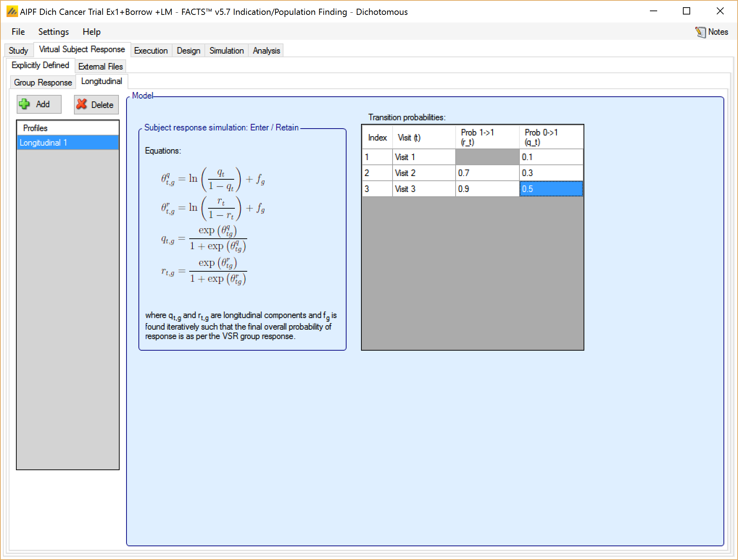The height and width of the screenshot is (560, 738).
Task: Go to the Design tab
Action: pos(188,51)
